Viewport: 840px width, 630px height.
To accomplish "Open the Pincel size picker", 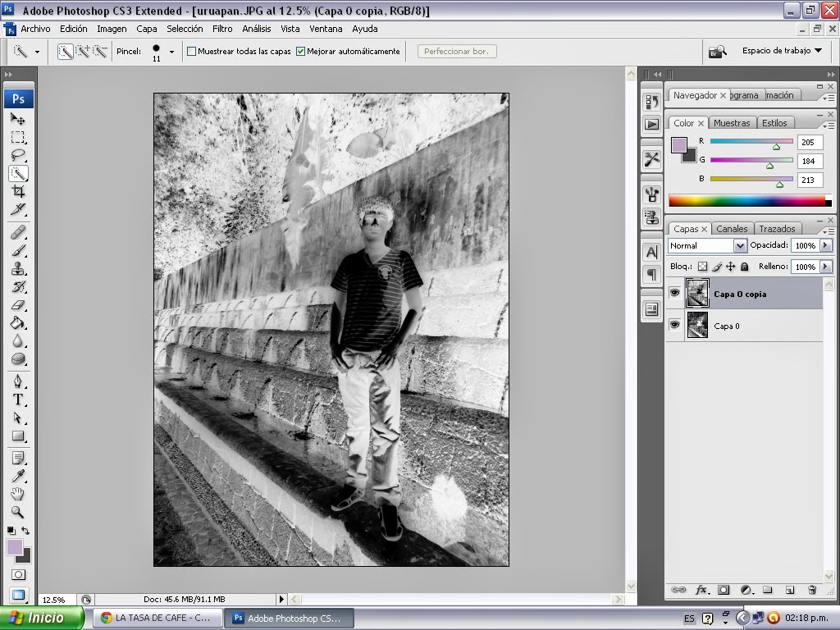I will [170, 51].
